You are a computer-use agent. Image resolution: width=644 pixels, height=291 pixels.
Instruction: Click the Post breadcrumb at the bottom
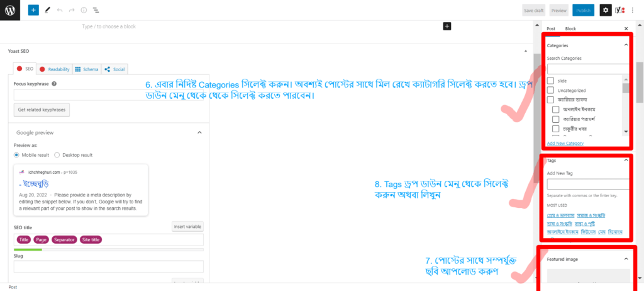pos(13,287)
